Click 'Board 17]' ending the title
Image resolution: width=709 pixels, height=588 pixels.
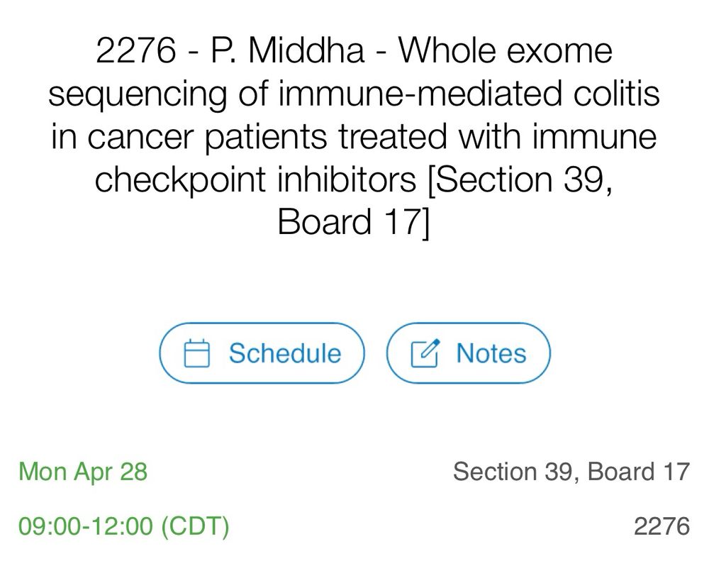point(353,221)
